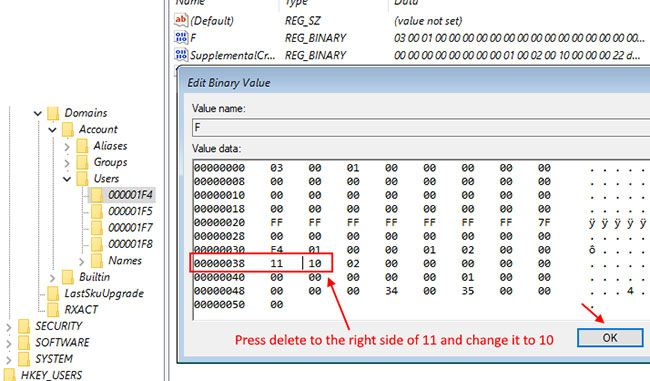Select the SOFTWARE label in tree
650x381 pixels.
coord(62,342)
